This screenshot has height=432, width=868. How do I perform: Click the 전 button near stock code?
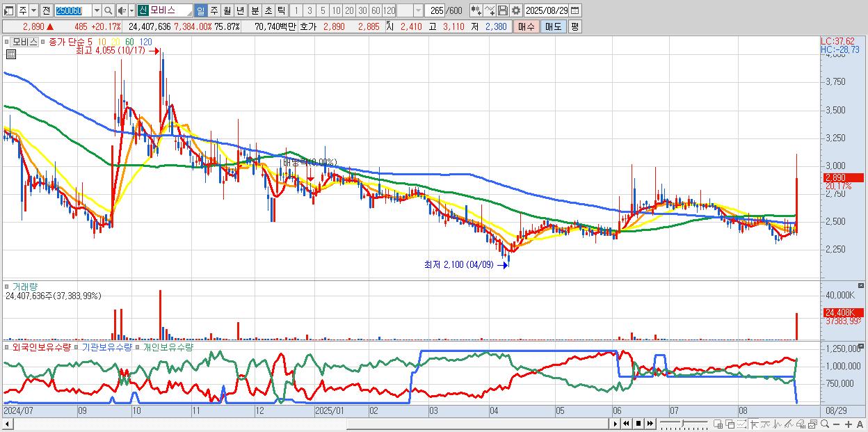(x=47, y=10)
